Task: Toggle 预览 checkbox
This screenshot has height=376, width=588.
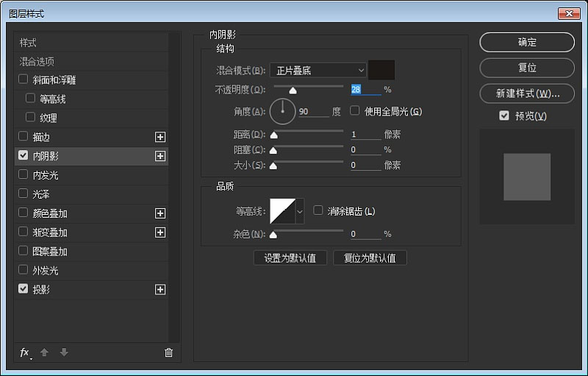Action: [x=504, y=116]
